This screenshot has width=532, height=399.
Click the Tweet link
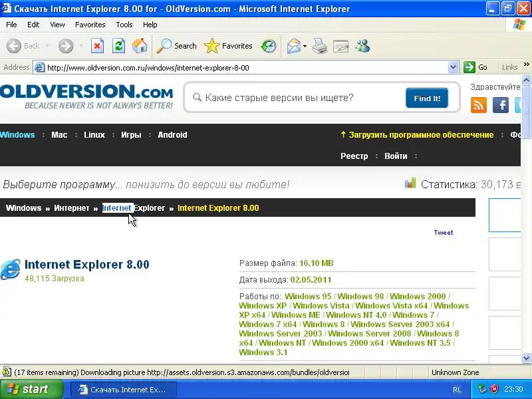(x=444, y=232)
